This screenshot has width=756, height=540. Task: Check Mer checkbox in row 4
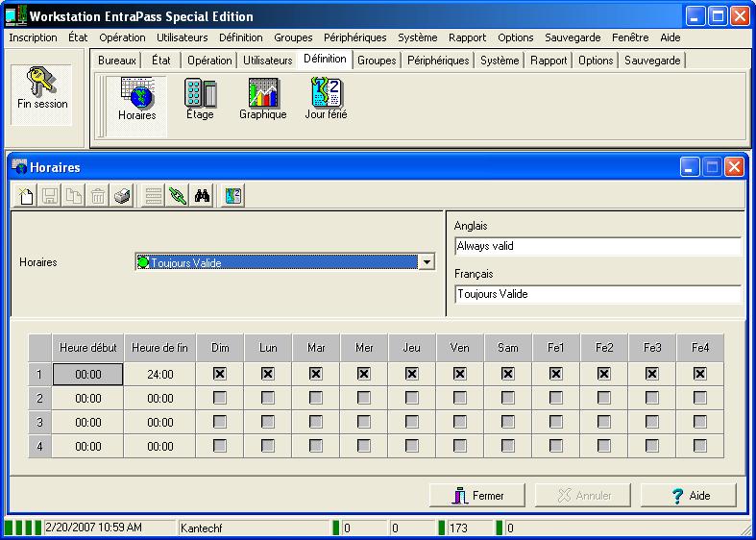pos(364,446)
